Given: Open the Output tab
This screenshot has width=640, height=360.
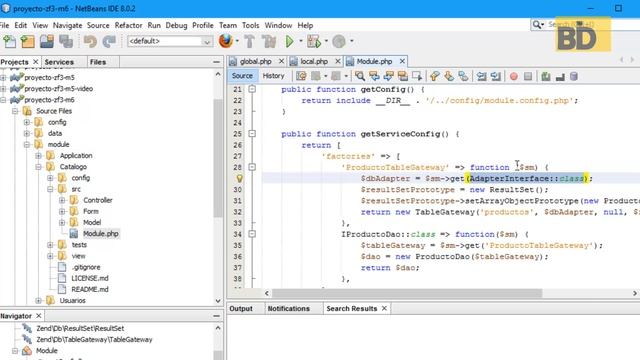Looking at the screenshot, I should click(241, 309).
